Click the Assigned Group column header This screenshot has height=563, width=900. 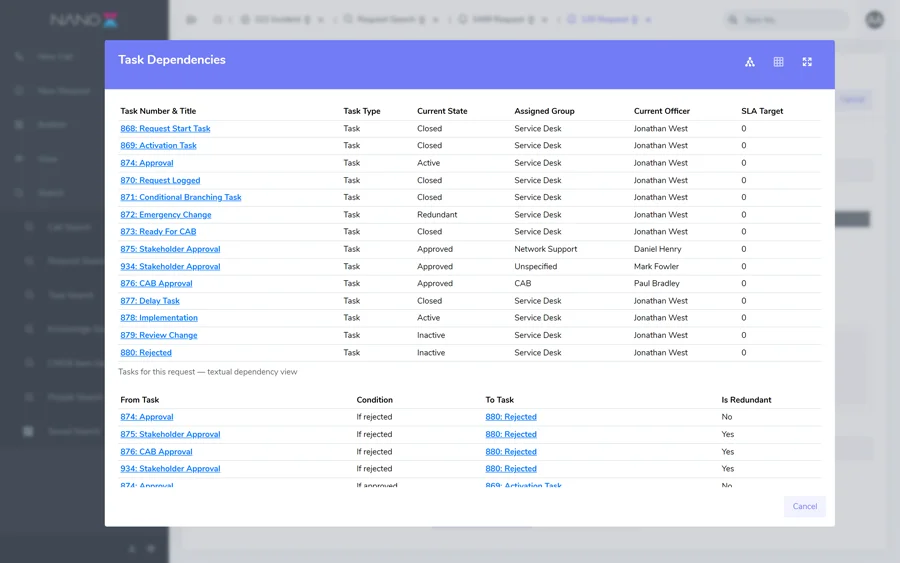pyautogui.click(x=544, y=111)
